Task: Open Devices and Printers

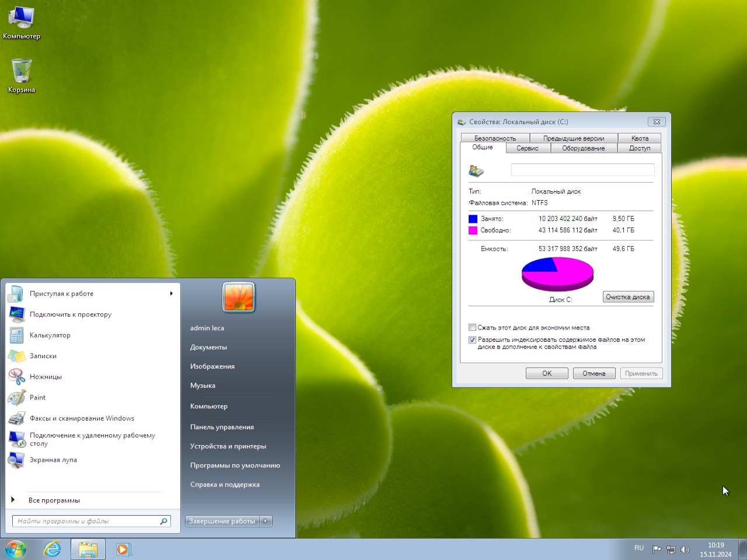Action: (x=228, y=446)
